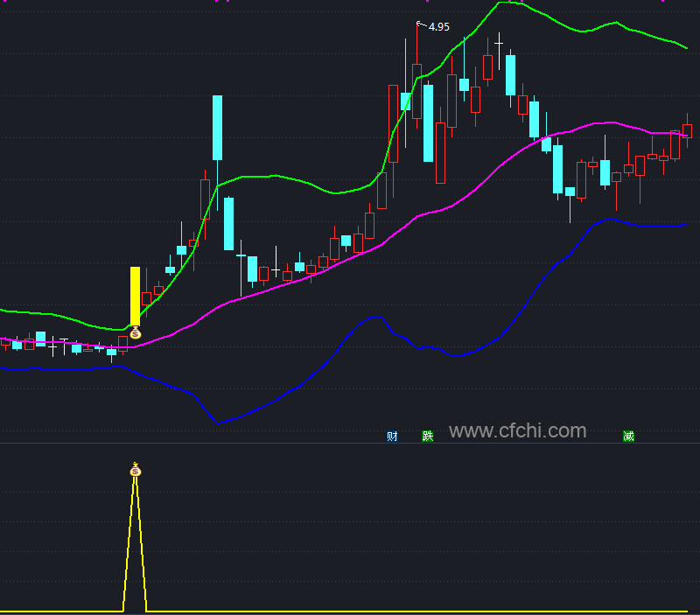
Task: Click the blue 财 event marker
Action: pyautogui.click(x=392, y=436)
